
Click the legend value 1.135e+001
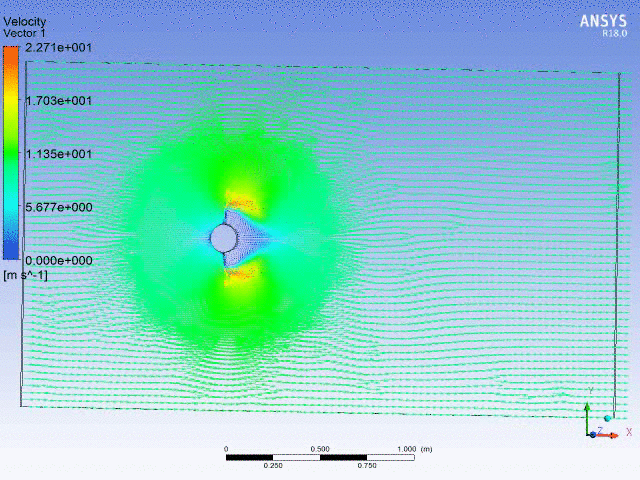[59, 154]
